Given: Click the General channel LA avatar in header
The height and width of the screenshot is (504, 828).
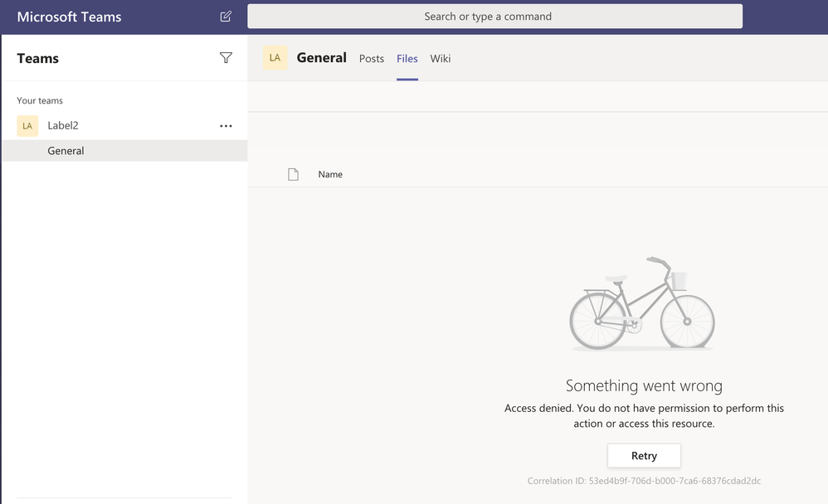Looking at the screenshot, I should click(x=275, y=57).
